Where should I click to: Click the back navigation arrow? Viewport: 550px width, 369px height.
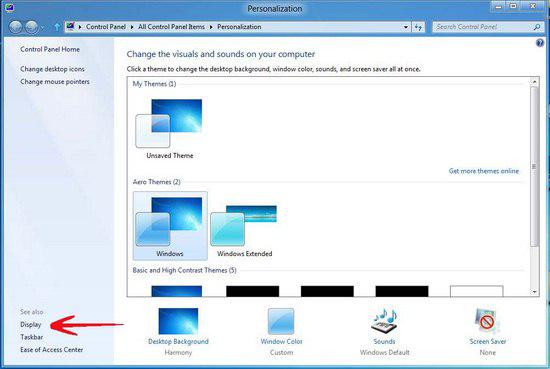pyautogui.click(x=15, y=27)
